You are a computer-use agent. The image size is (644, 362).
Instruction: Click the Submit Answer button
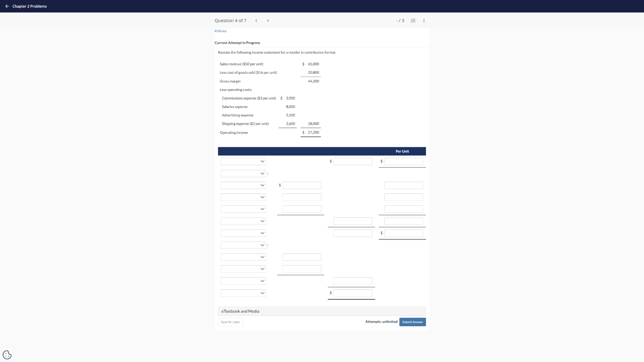pos(413,322)
